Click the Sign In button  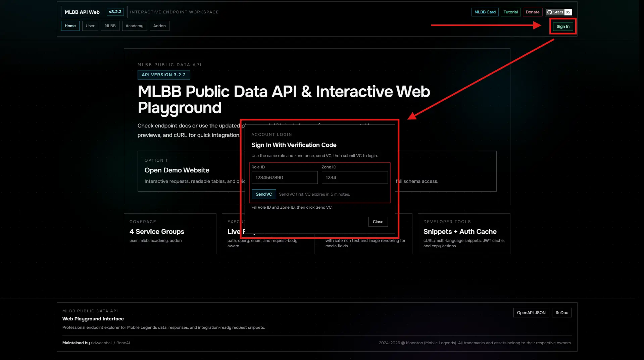563,27
